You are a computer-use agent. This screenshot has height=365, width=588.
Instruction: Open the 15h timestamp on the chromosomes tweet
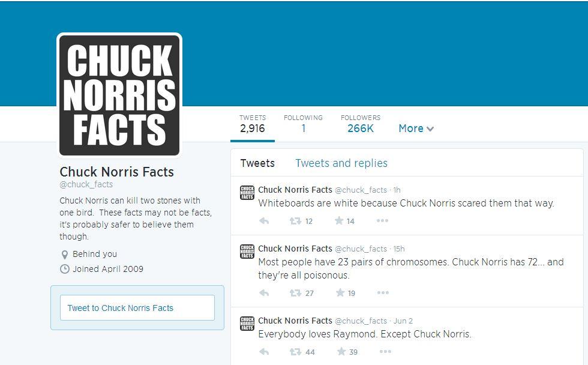coord(399,249)
